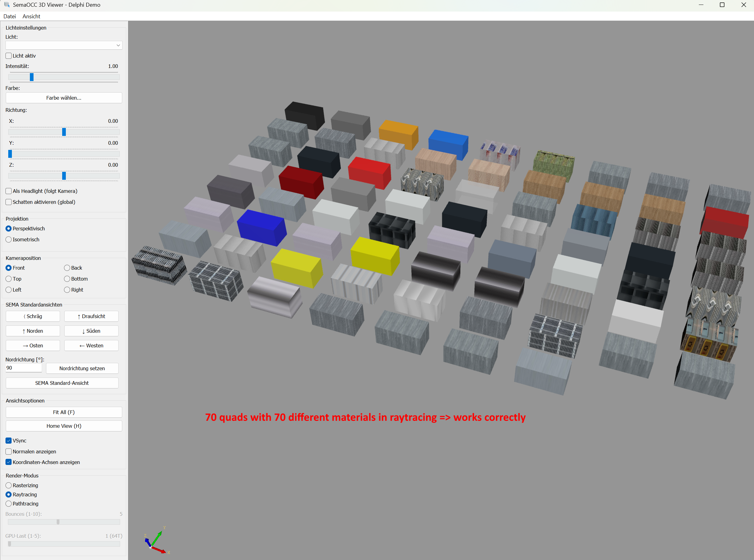
Task: Choose the Pathtracing render mode
Action: click(9, 504)
